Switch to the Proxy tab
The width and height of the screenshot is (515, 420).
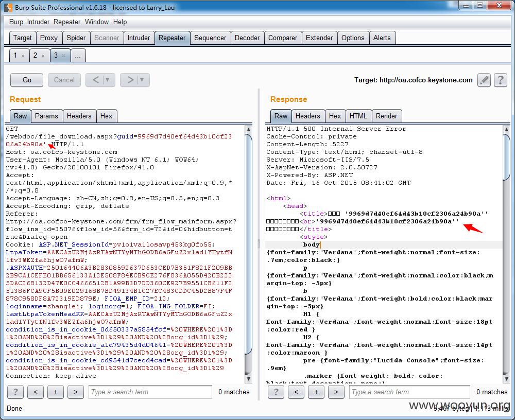click(x=48, y=38)
